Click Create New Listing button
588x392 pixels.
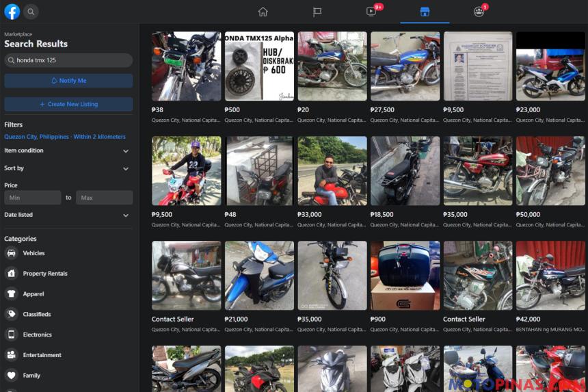pos(68,104)
